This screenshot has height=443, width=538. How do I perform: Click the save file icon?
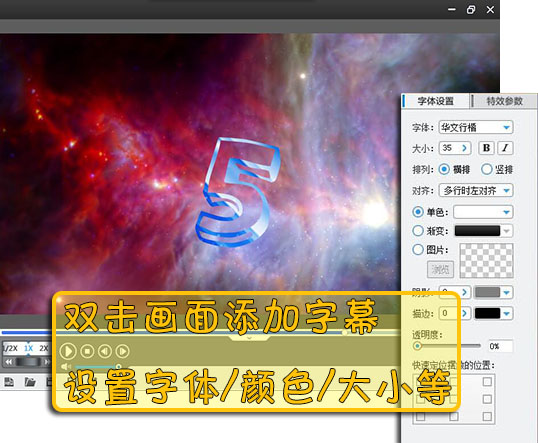[9, 382]
